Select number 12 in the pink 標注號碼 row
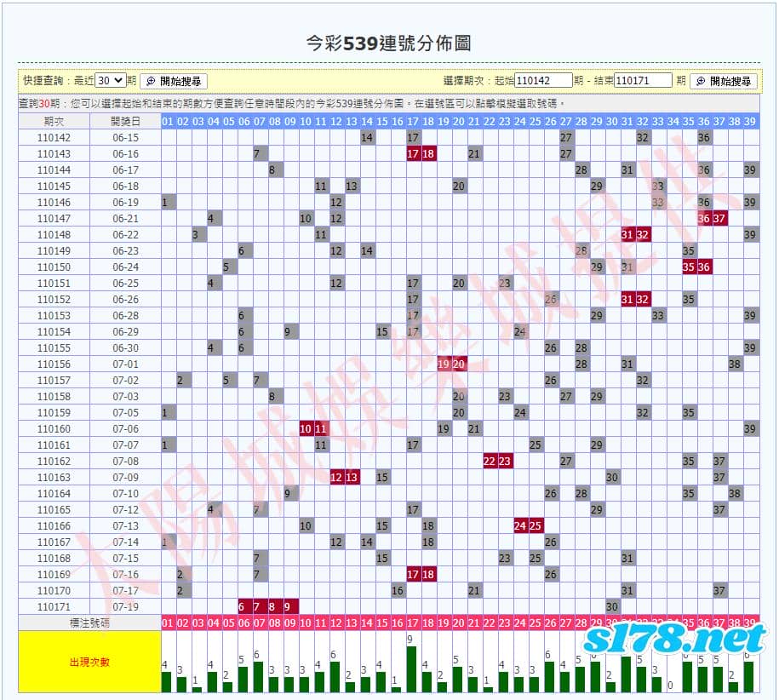 [x=336, y=623]
